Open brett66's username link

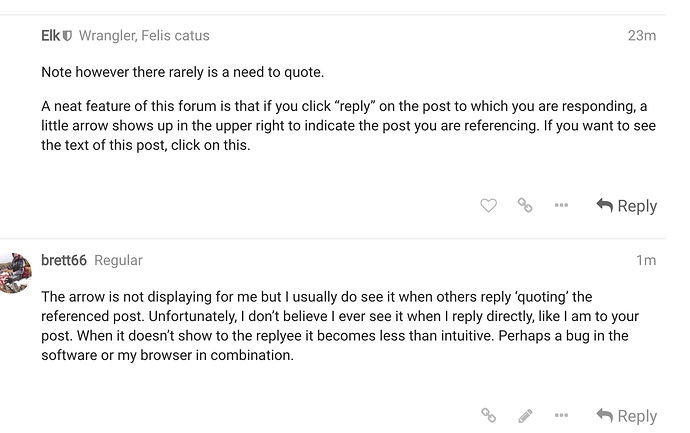pos(64,260)
